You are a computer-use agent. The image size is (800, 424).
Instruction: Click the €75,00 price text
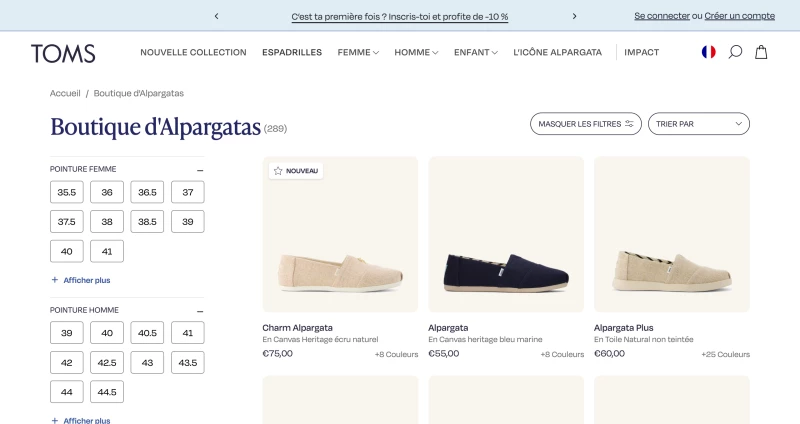[278, 354]
